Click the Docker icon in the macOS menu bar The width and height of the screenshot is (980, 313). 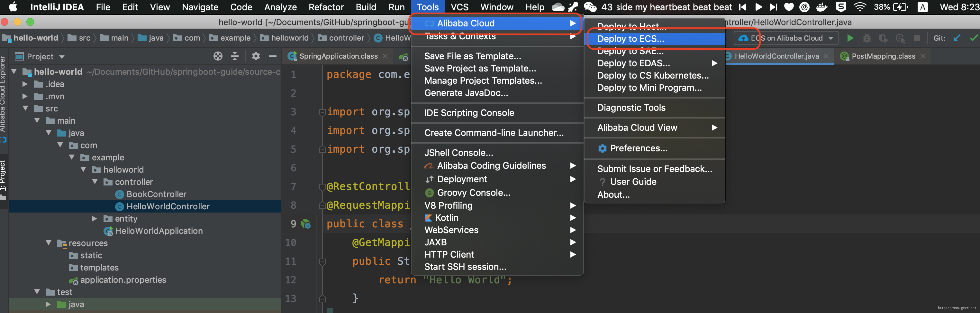[822, 7]
